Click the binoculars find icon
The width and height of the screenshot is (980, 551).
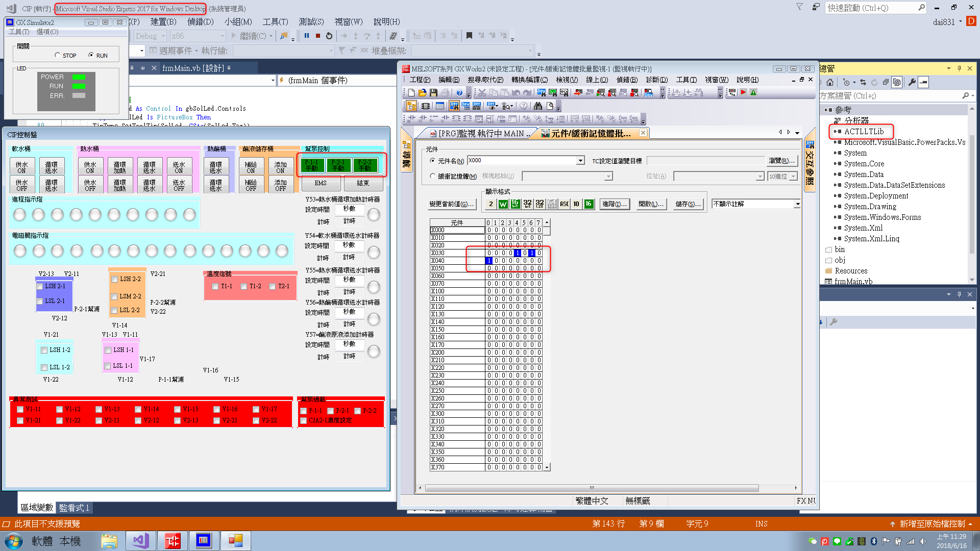pos(538,106)
